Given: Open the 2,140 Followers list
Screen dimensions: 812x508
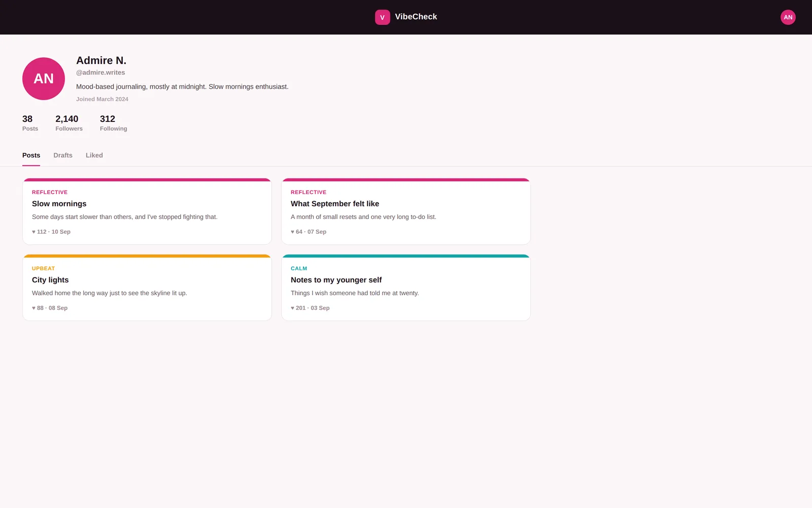Looking at the screenshot, I should pyautogui.click(x=69, y=123).
